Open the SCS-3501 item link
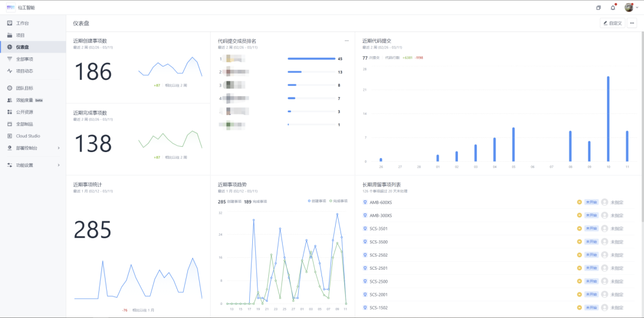The image size is (644, 318). (x=378, y=229)
